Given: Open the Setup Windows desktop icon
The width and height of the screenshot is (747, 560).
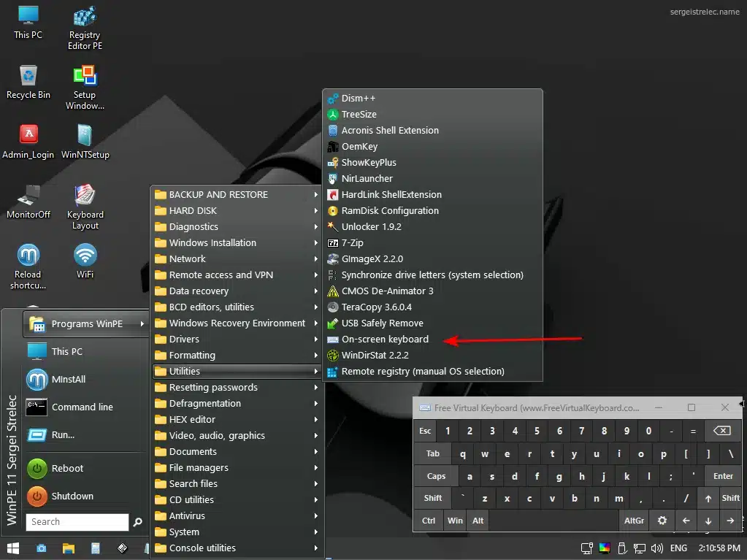Looking at the screenshot, I should click(85, 88).
